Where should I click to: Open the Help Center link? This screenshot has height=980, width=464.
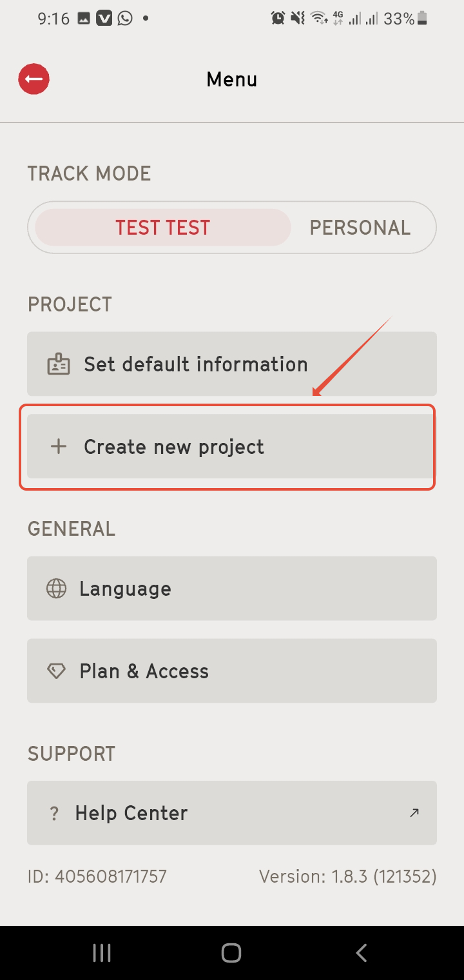click(x=232, y=813)
